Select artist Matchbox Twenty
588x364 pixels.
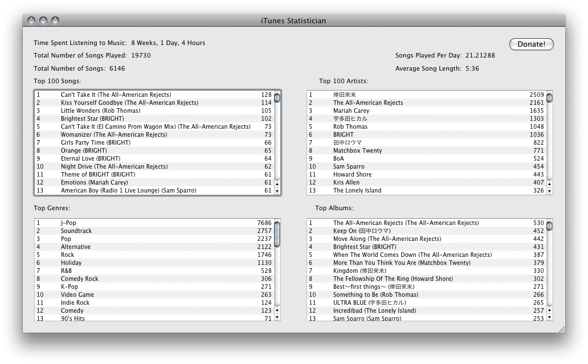coord(427,150)
